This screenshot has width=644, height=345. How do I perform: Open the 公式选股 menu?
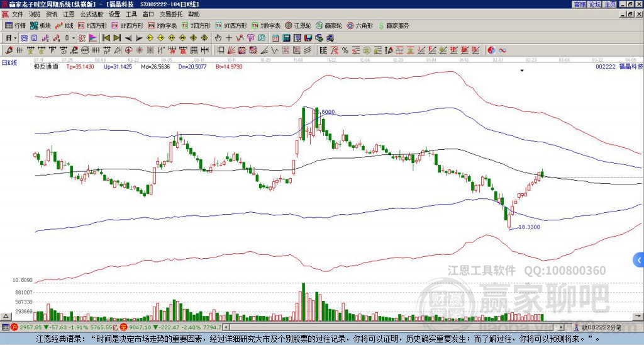tap(92, 14)
